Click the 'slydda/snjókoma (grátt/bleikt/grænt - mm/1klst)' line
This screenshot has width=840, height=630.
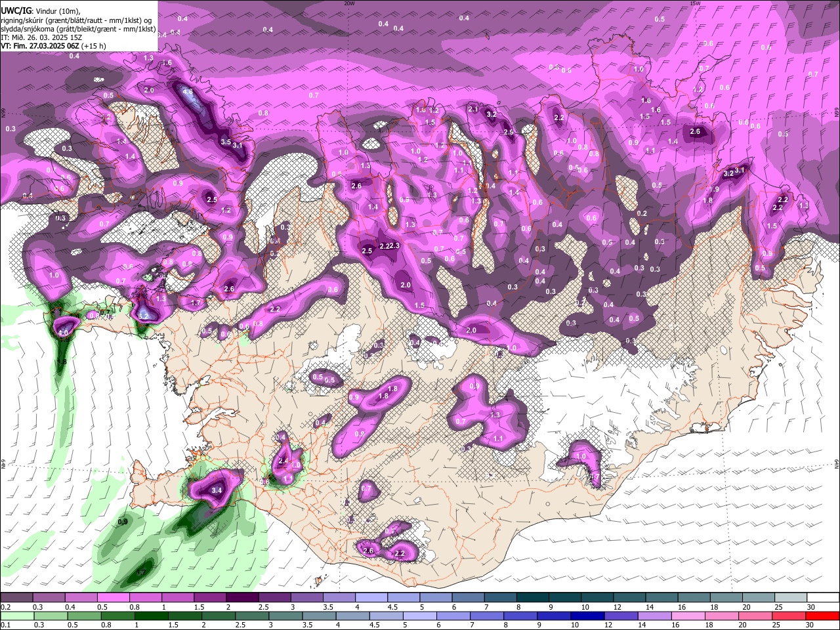click(78, 29)
